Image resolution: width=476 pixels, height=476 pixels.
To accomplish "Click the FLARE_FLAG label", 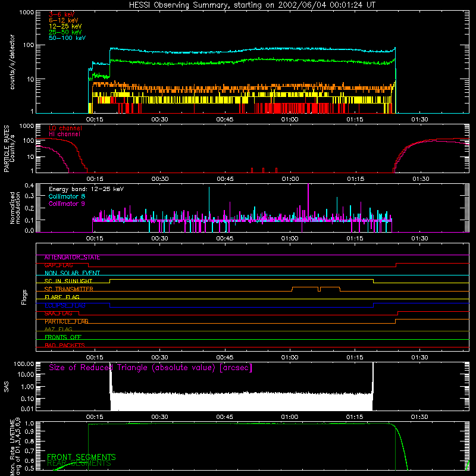I will click(62, 297).
